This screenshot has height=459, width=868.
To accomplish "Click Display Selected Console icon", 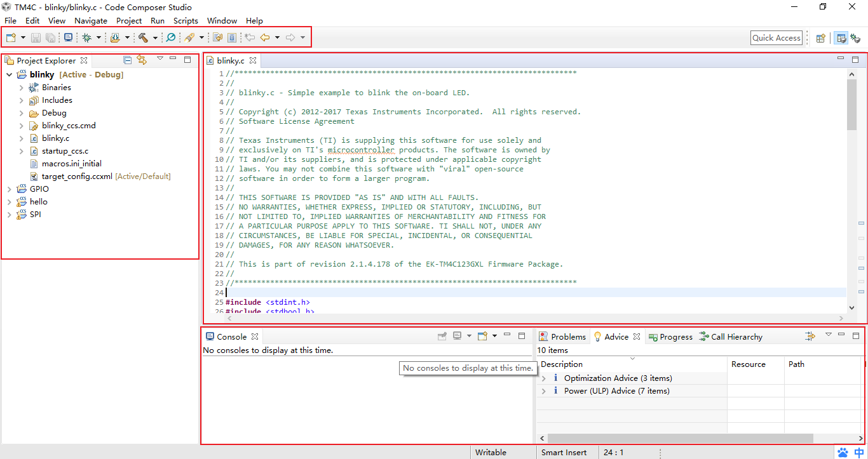I will point(457,336).
